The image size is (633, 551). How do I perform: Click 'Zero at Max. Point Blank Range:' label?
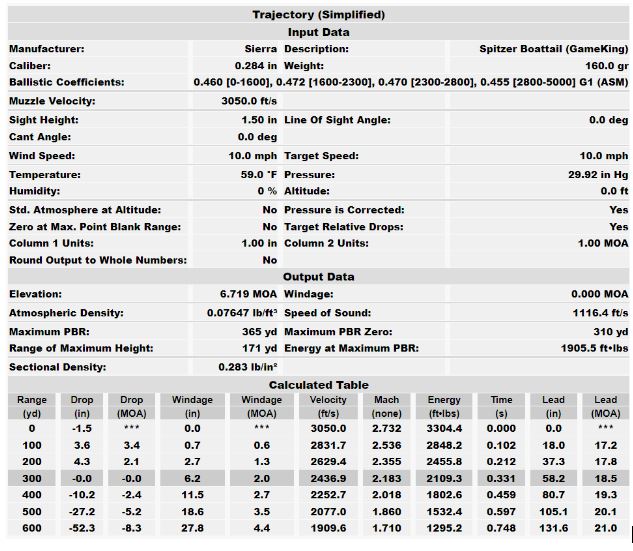pos(95,227)
